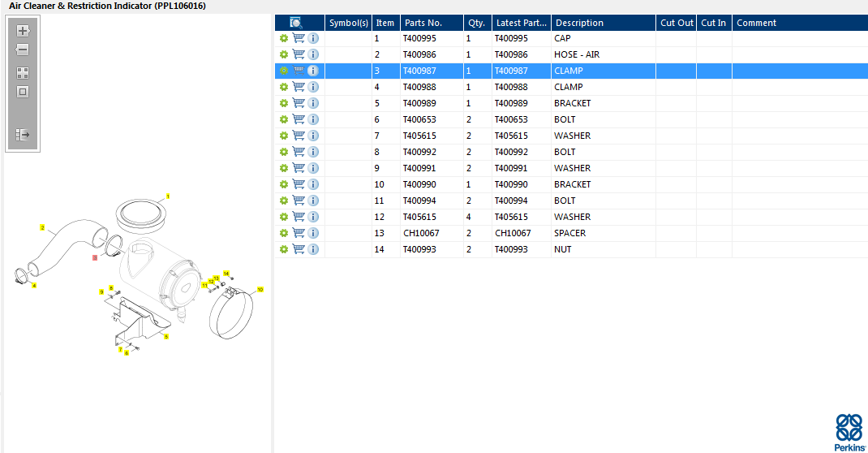Show info for item 9 WASHER T400991
This screenshot has width=868, height=453.
point(313,168)
